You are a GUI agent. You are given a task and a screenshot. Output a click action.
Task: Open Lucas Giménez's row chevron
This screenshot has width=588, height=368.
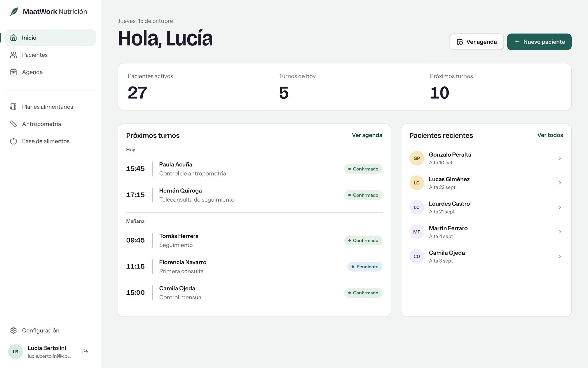coord(560,183)
